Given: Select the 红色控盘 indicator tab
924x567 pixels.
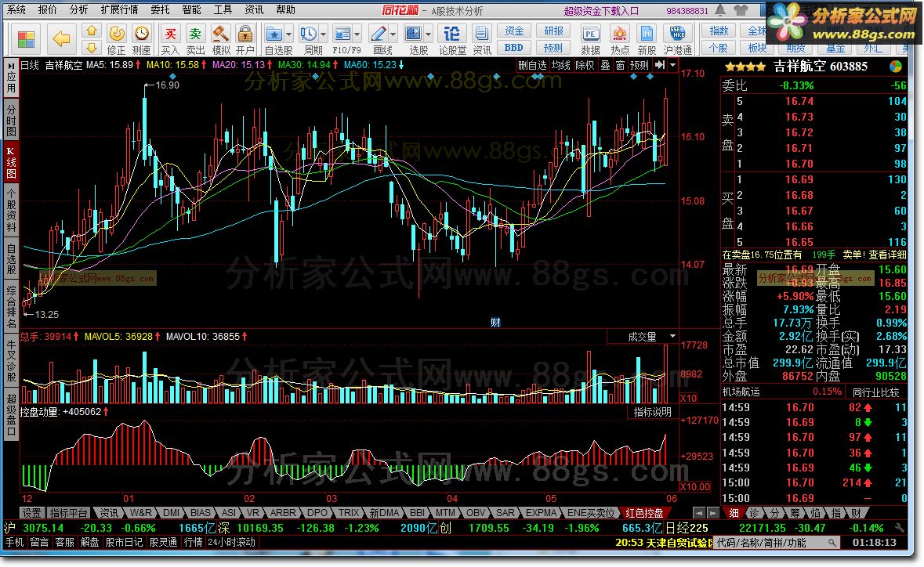Looking at the screenshot, I should pyautogui.click(x=644, y=513).
